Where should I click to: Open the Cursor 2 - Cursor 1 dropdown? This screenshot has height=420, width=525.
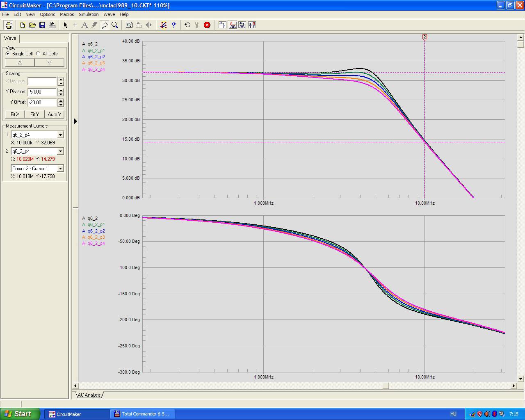(60, 169)
